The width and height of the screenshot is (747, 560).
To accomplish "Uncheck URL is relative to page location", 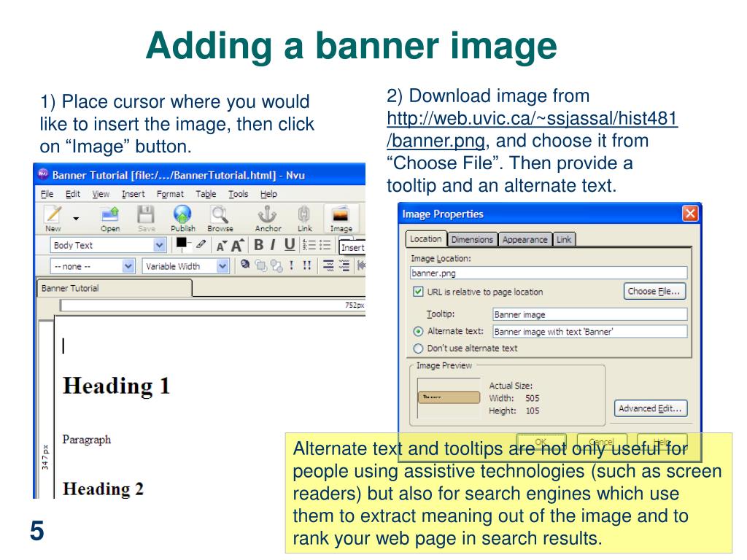I will coord(418,292).
